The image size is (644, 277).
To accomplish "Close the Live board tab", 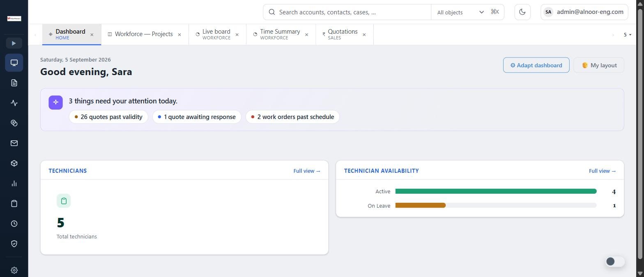I will point(237,35).
